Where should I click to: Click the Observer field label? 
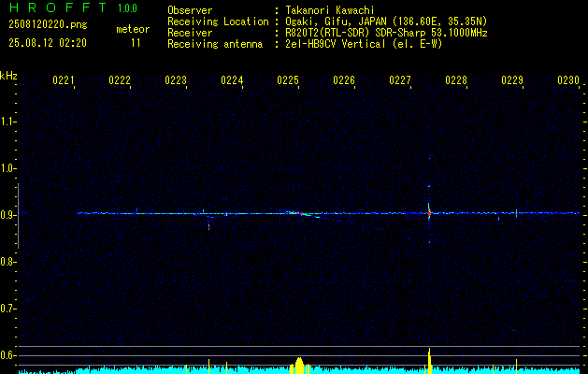(x=190, y=10)
